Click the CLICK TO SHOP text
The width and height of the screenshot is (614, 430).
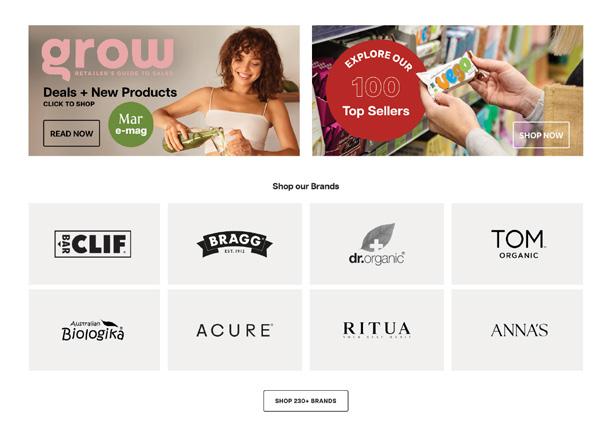69,104
